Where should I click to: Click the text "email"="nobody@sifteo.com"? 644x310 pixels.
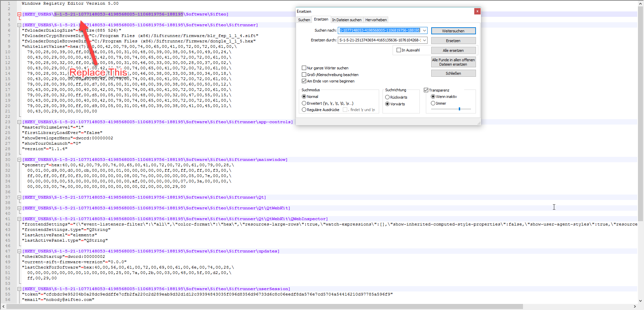pyautogui.click(x=58, y=300)
